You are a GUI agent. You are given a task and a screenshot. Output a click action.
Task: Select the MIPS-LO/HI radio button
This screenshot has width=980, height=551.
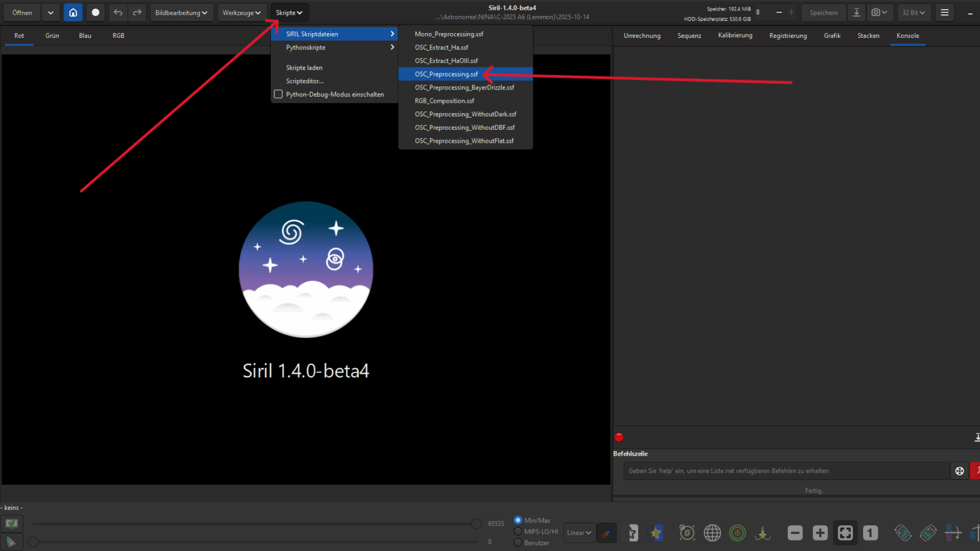[x=518, y=531]
